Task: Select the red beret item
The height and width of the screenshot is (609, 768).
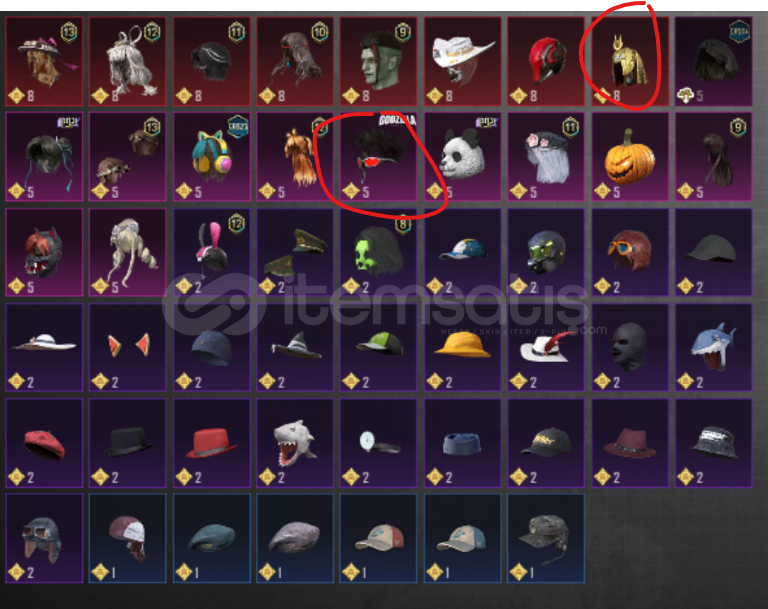Action: pyautogui.click(x=44, y=442)
